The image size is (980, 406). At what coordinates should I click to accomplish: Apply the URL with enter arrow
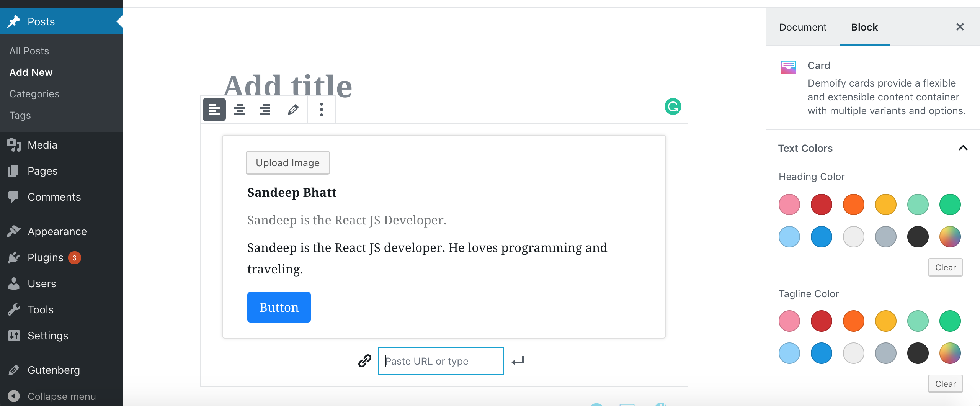(x=518, y=361)
